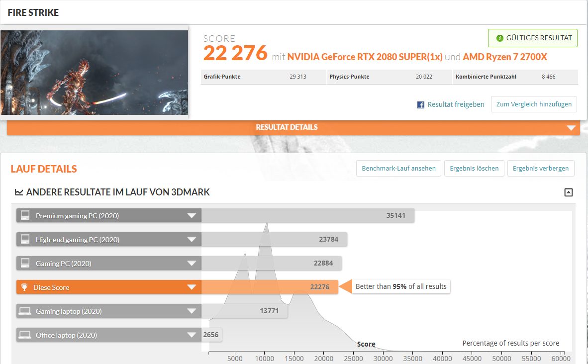Viewport: 588px width, 364px height.
Task: Click the desktop icon for High-end gaming PC
Action: coord(25,240)
